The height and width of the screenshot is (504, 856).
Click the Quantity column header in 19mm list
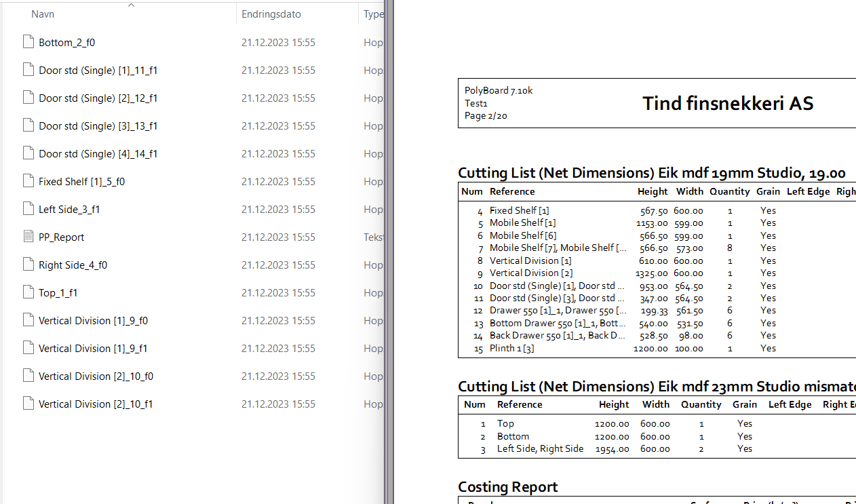(730, 192)
